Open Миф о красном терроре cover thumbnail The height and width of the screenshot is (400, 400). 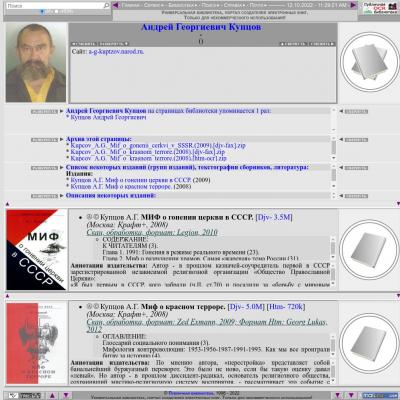coord(36,343)
